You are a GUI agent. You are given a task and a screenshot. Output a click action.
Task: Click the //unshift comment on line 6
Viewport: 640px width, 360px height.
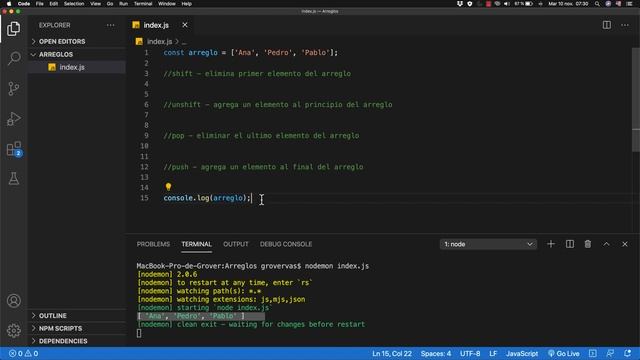point(278,104)
